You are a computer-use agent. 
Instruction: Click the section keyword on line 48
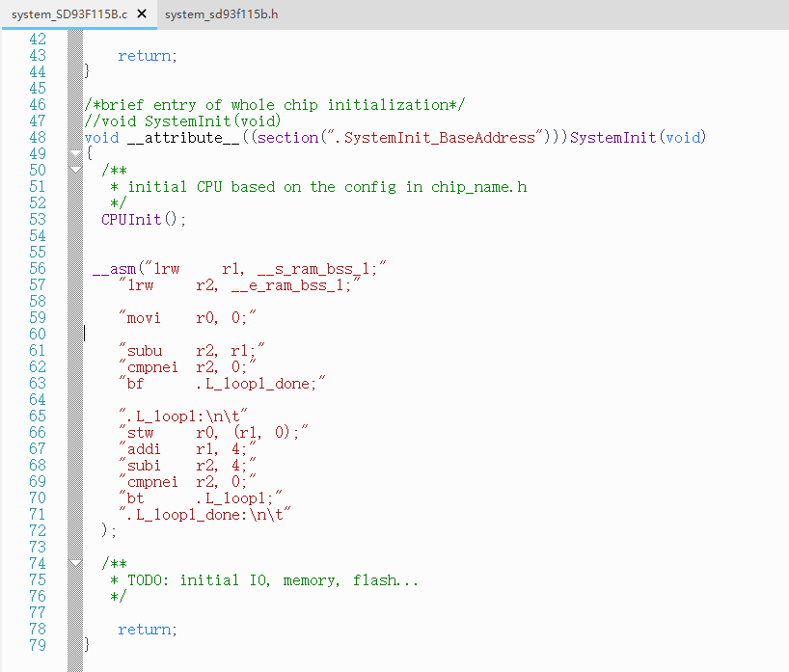[287, 137]
